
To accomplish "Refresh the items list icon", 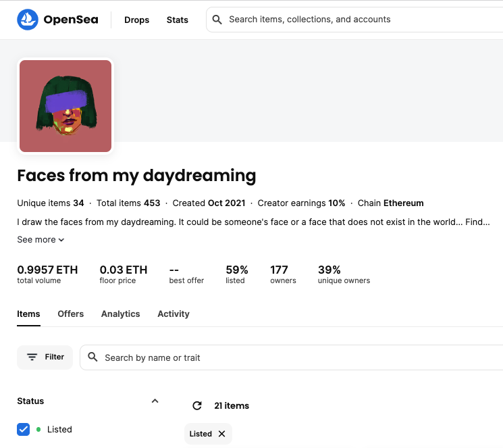I will [x=197, y=405].
